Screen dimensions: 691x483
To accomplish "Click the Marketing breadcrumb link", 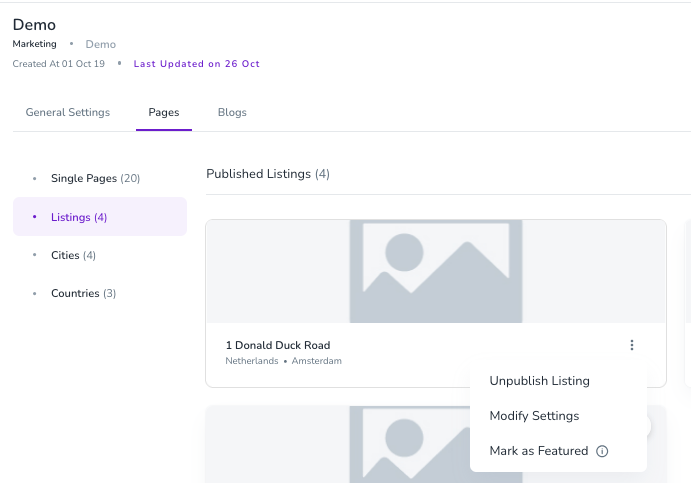I will pos(34,44).
